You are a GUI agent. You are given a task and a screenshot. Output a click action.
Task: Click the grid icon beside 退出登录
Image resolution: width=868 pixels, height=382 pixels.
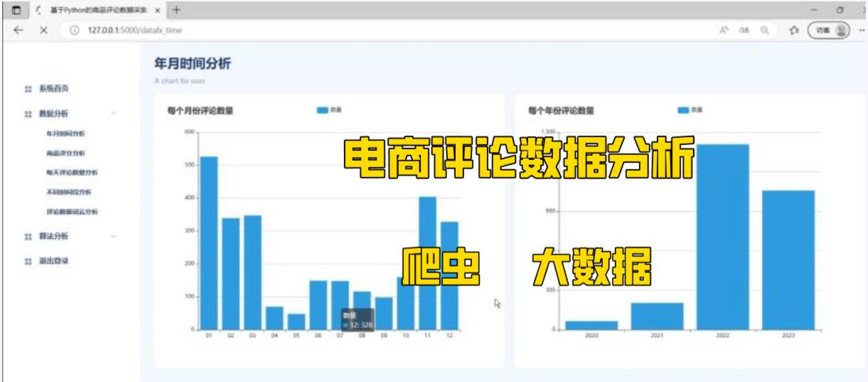(x=28, y=261)
